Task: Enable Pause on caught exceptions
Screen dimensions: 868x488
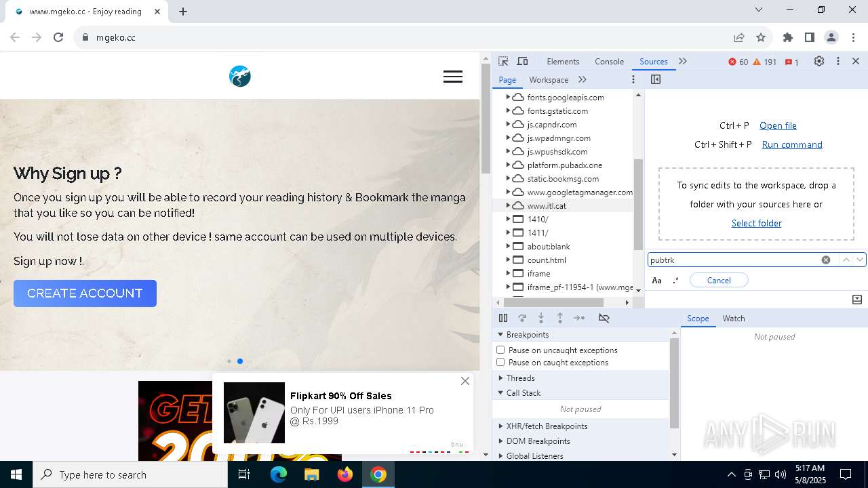Action: 500,362
